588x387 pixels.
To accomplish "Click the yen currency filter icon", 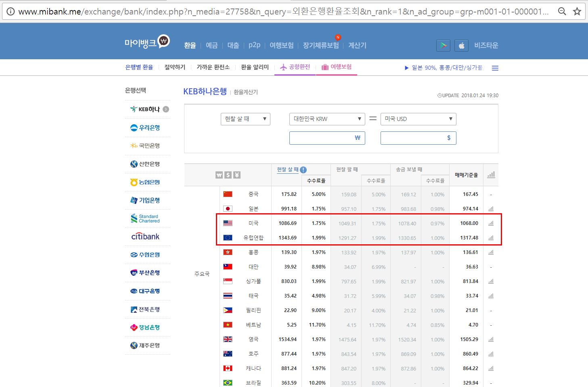I will click(237, 175).
